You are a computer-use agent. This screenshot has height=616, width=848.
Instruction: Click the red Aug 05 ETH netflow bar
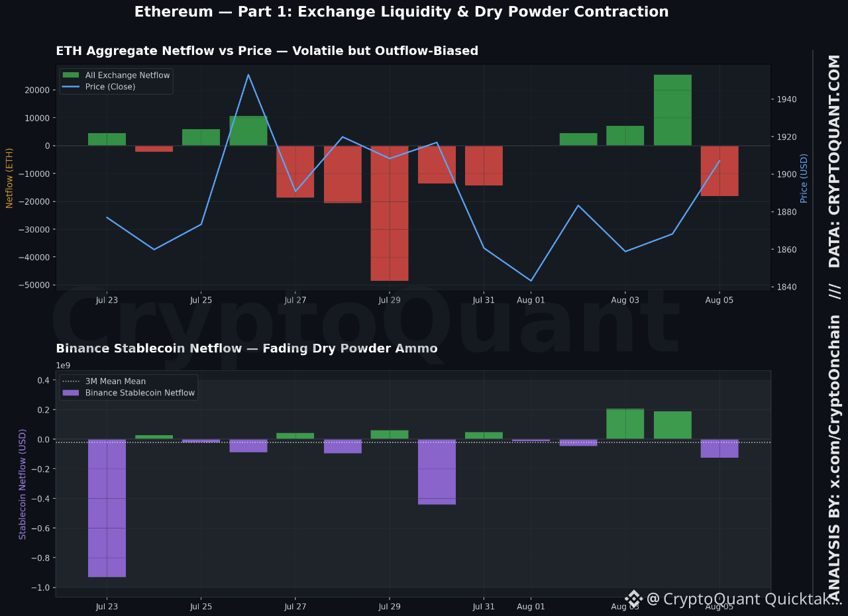pos(719,171)
